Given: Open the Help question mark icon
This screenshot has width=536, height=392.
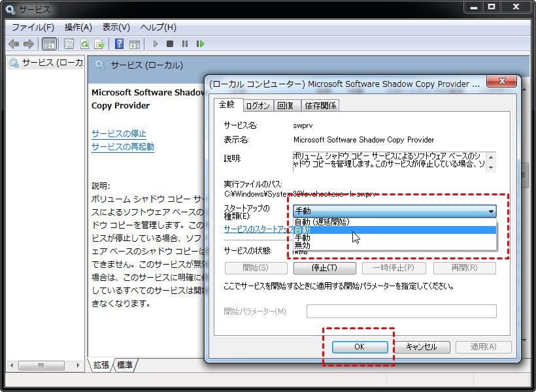Looking at the screenshot, I should pos(119,44).
